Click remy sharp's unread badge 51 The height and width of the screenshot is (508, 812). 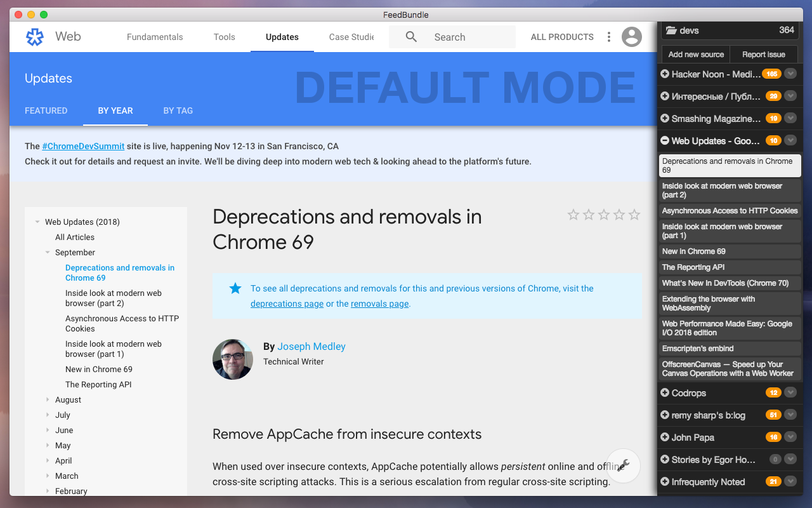773,415
